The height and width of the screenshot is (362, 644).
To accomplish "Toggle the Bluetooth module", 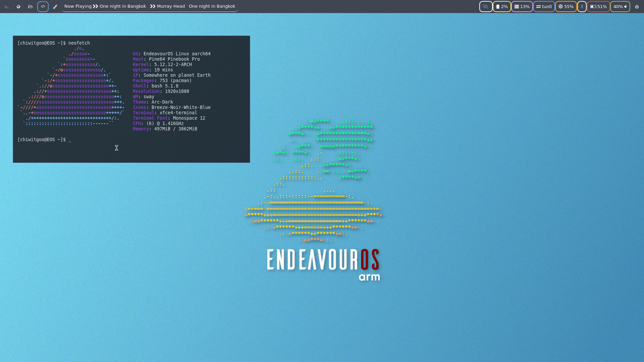I will [x=582, y=7].
